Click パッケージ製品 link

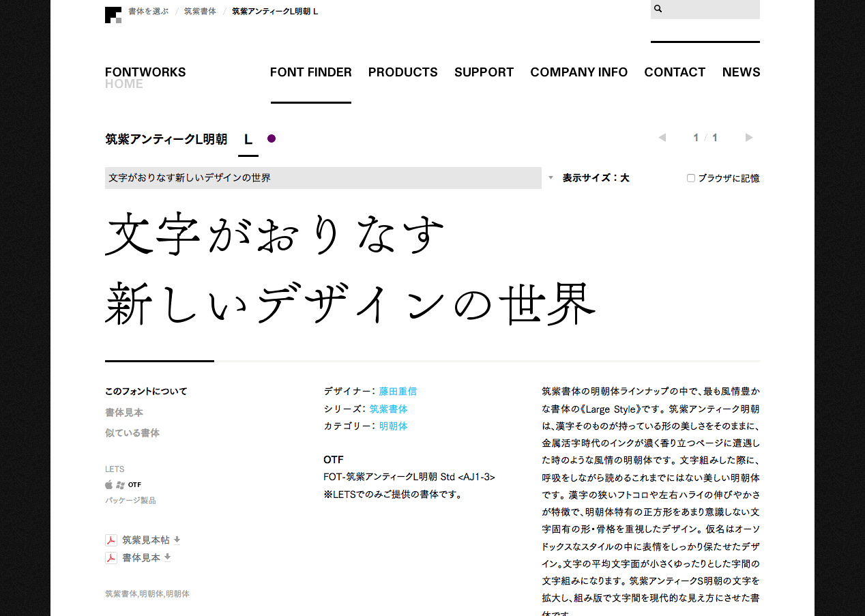130,501
